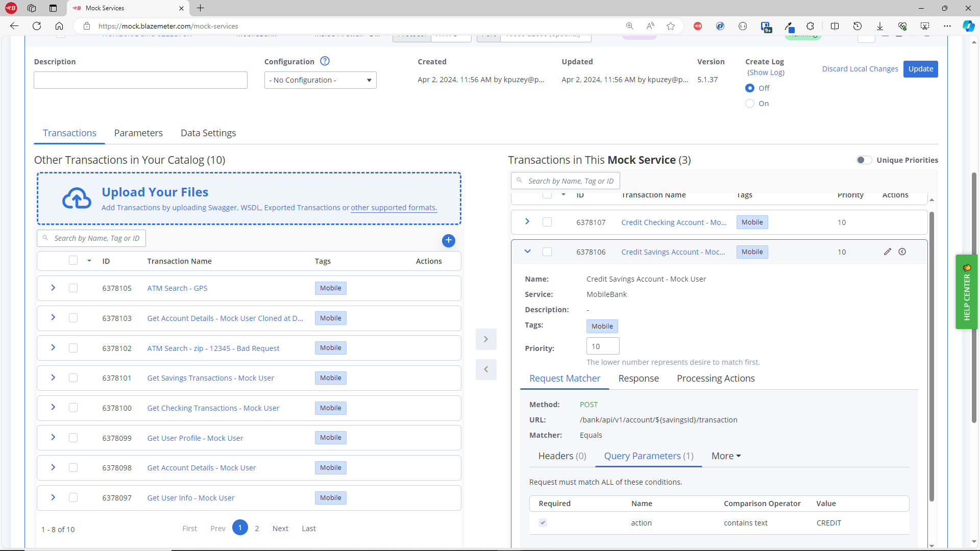
Task: Click the blue plus icon to add transactions
Action: click(449, 240)
